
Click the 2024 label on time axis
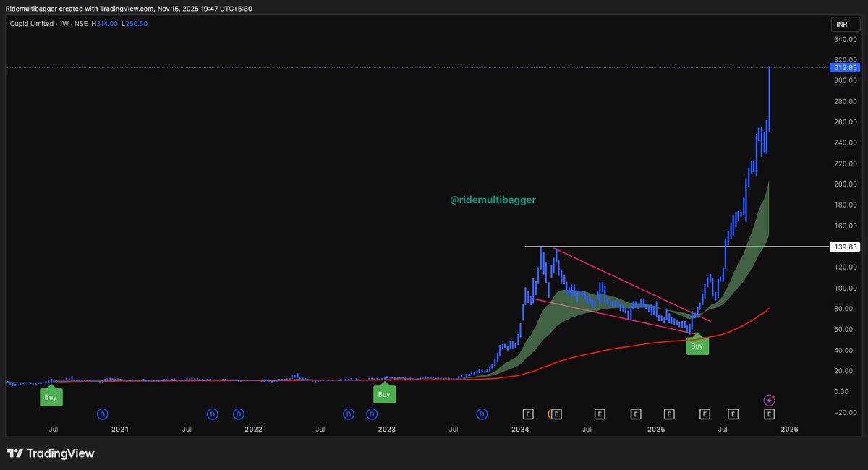(x=520, y=430)
